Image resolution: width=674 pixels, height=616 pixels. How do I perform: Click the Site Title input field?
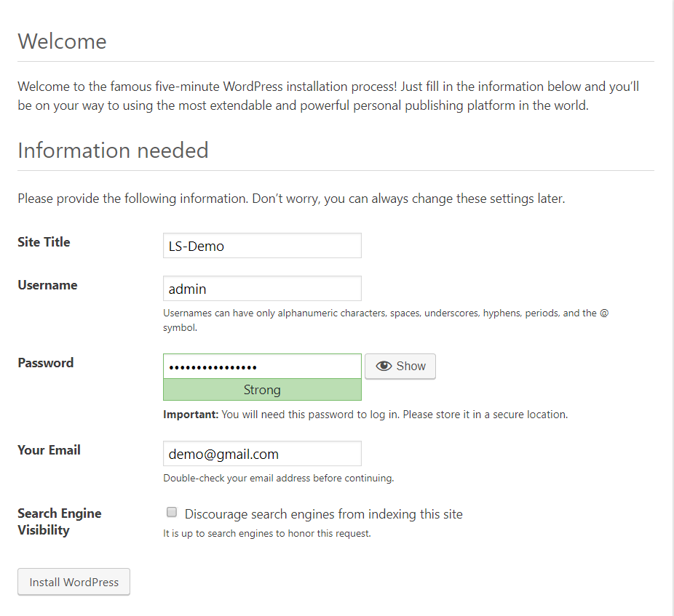262,246
